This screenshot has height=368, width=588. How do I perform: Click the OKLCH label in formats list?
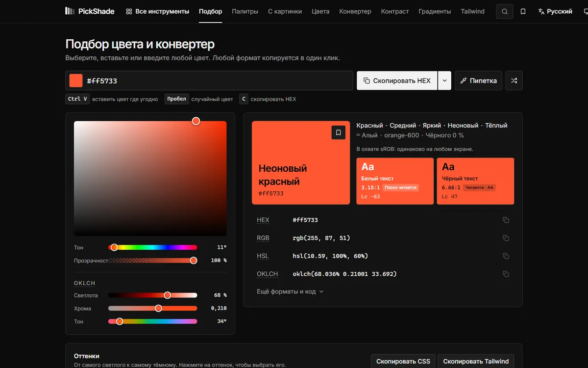[x=267, y=274]
